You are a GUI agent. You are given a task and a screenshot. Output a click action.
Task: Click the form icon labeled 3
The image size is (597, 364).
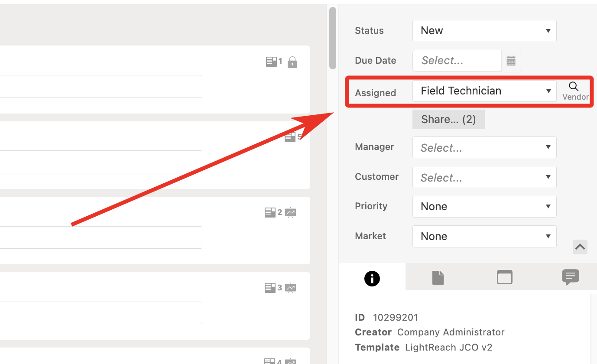tap(270, 288)
